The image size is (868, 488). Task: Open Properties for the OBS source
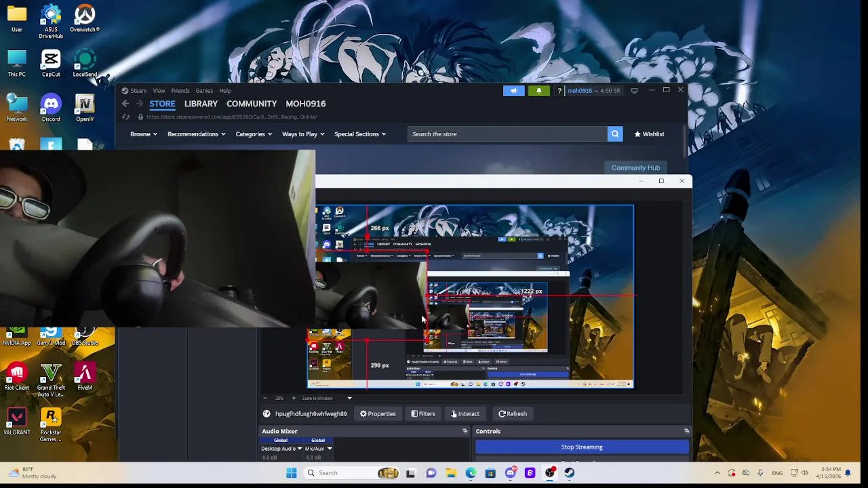tap(378, 414)
